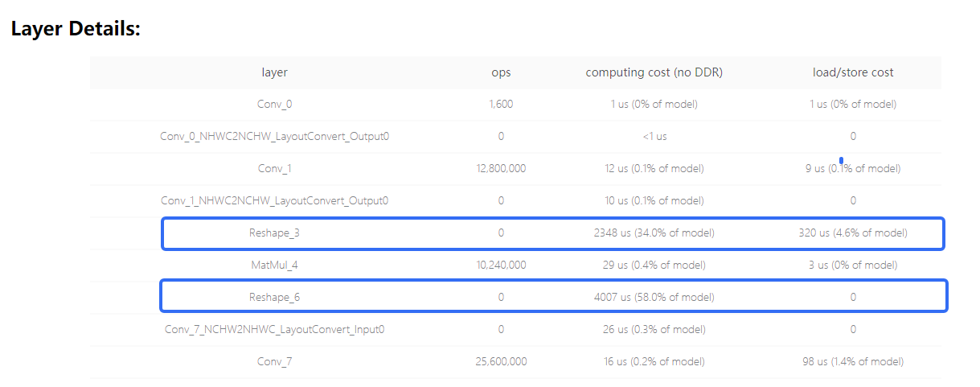
Task: Click the "2348 us (34.0% of model)" cell
Action: (654, 233)
